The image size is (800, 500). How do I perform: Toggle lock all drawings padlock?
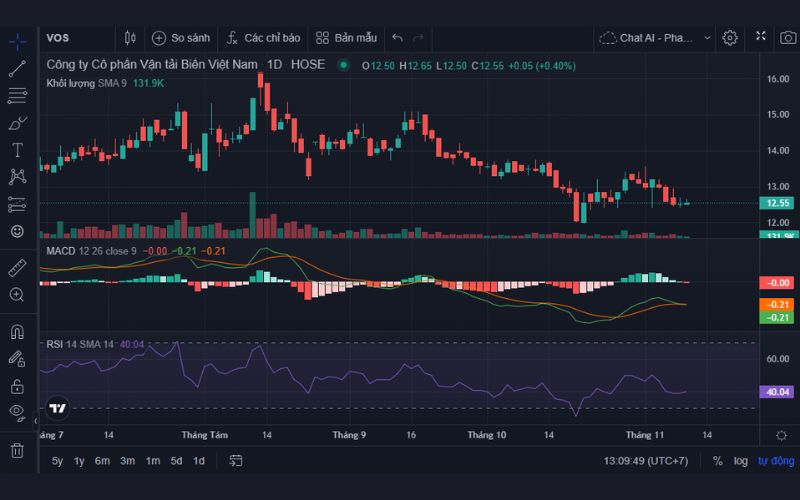coord(17,385)
